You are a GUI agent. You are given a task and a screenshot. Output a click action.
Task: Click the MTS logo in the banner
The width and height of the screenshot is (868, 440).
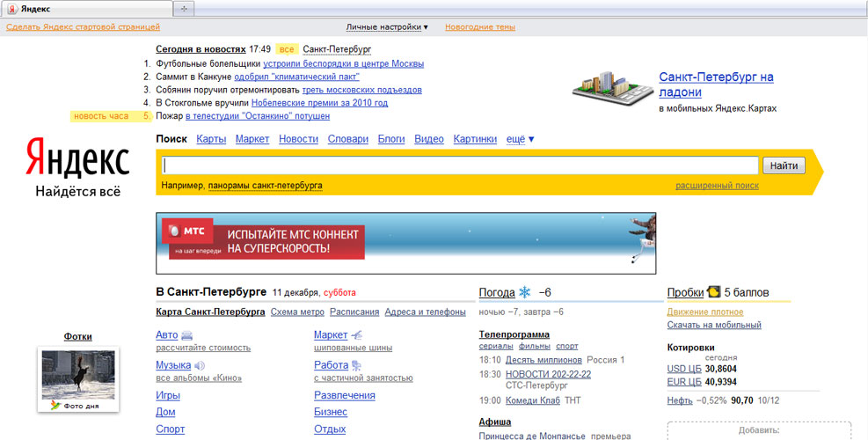click(187, 231)
